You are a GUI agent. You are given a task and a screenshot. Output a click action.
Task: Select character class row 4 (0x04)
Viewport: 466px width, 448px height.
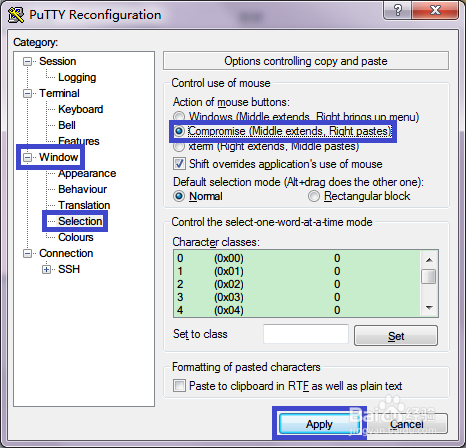coord(297,310)
